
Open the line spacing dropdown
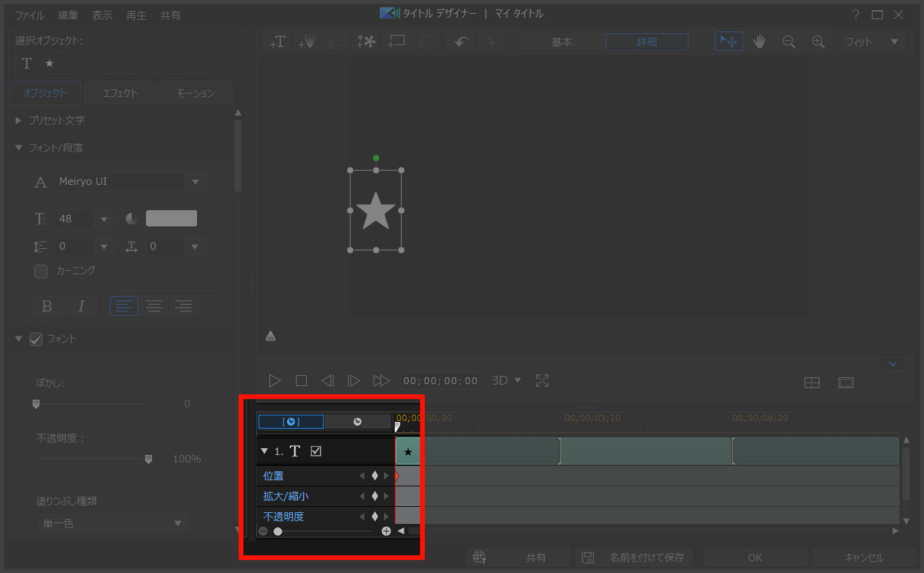click(x=104, y=246)
